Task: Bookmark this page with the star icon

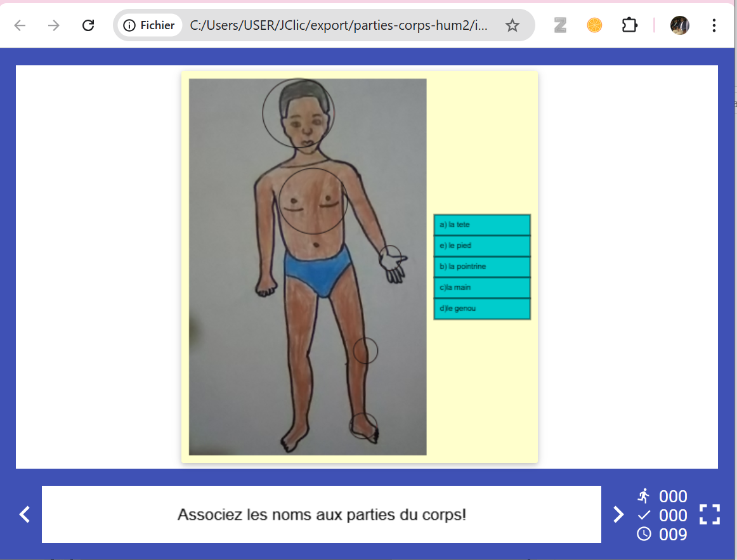Action: [512, 25]
